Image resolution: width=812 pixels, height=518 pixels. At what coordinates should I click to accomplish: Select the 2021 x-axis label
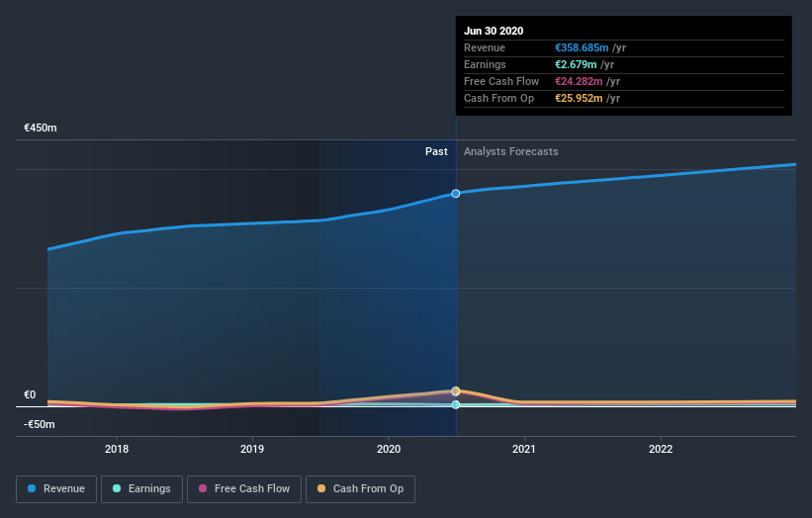(x=524, y=449)
